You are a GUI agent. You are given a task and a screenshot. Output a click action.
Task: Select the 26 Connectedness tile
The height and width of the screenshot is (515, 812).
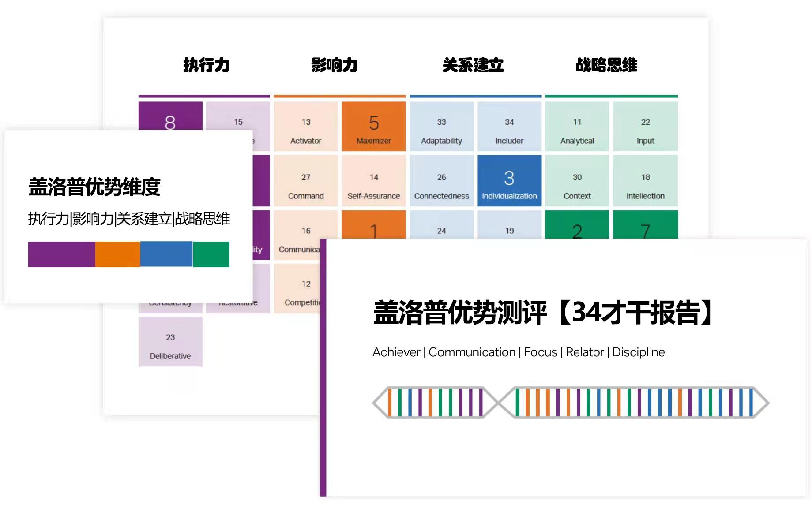[442, 181]
